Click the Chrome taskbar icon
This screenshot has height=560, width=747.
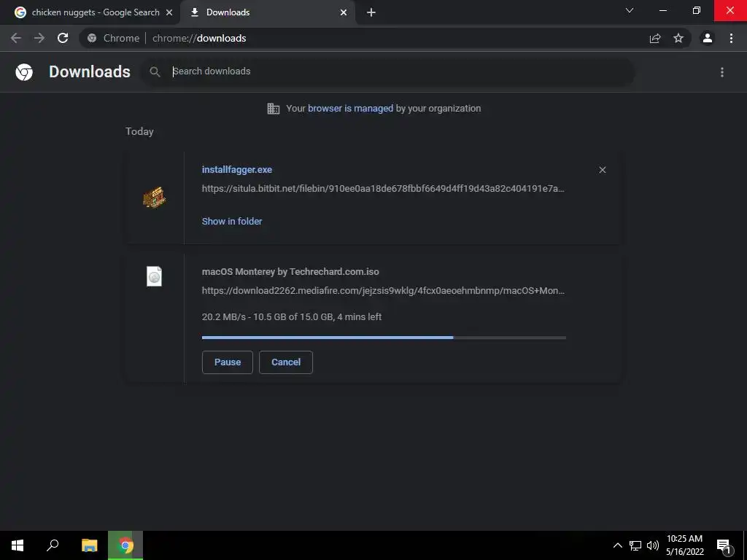pos(125,545)
